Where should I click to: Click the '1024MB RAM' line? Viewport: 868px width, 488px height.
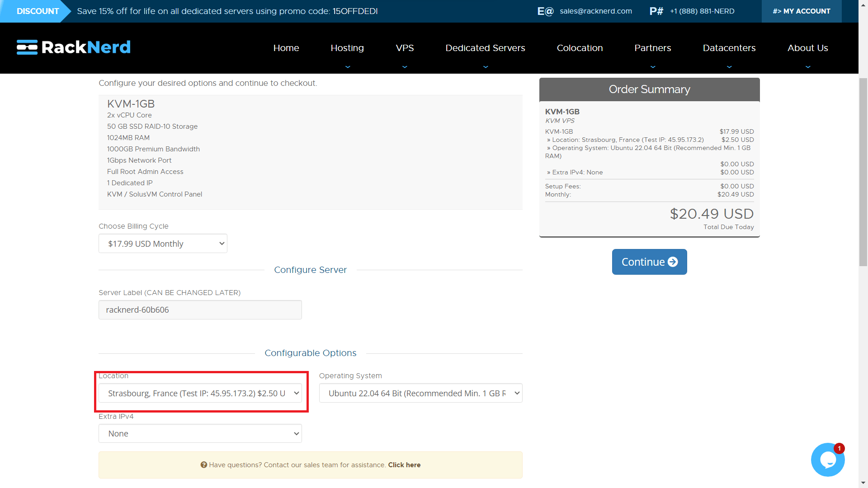(128, 138)
